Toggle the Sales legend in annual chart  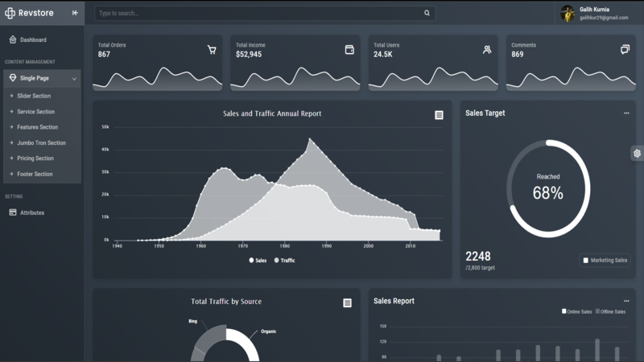pos(258,260)
